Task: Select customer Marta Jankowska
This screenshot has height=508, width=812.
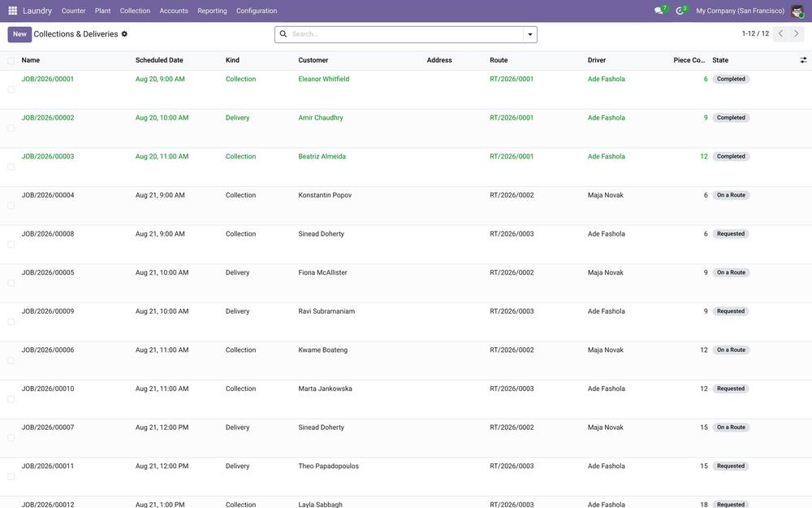Action: click(326, 389)
